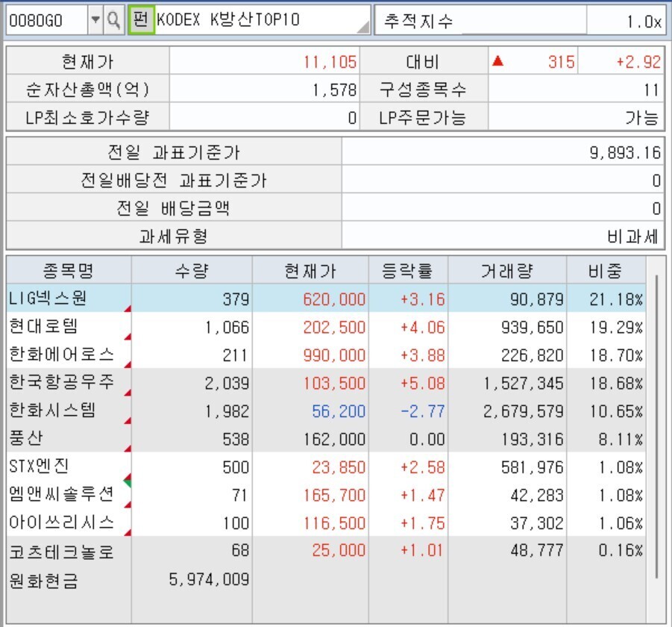Click the LIG넥스원 price 620,000

pyautogui.click(x=334, y=299)
